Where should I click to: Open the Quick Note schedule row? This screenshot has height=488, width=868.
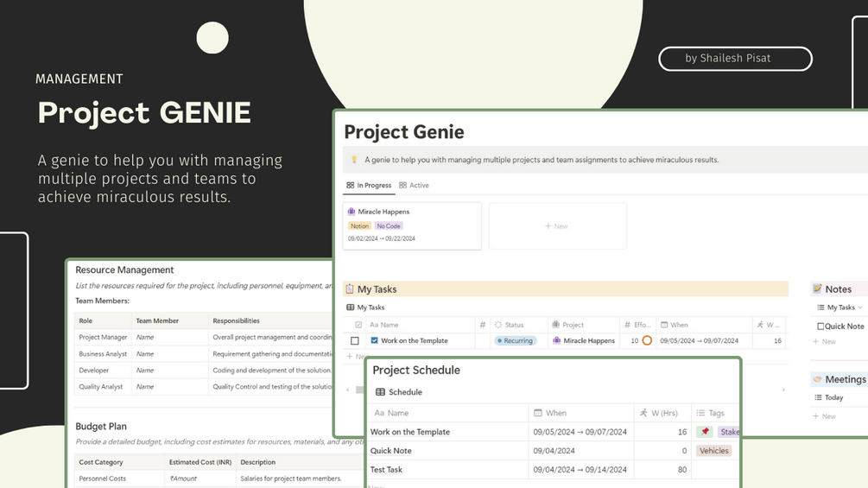pos(391,450)
